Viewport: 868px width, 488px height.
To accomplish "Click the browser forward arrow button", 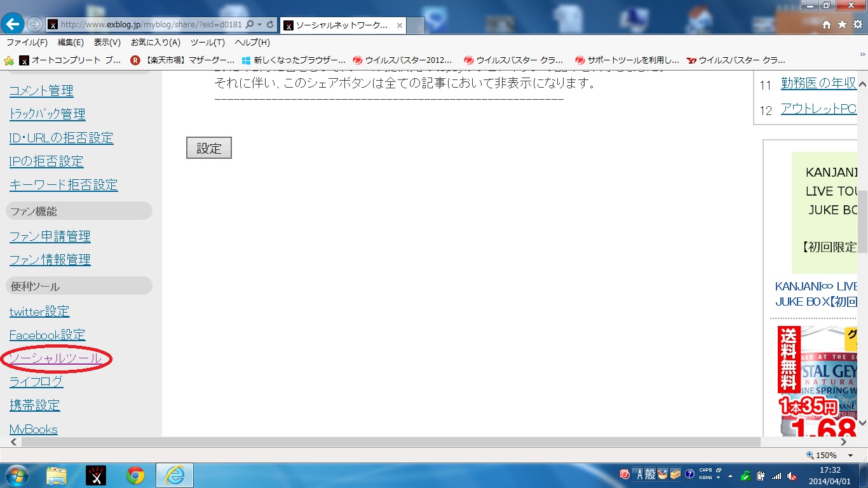I will (35, 24).
